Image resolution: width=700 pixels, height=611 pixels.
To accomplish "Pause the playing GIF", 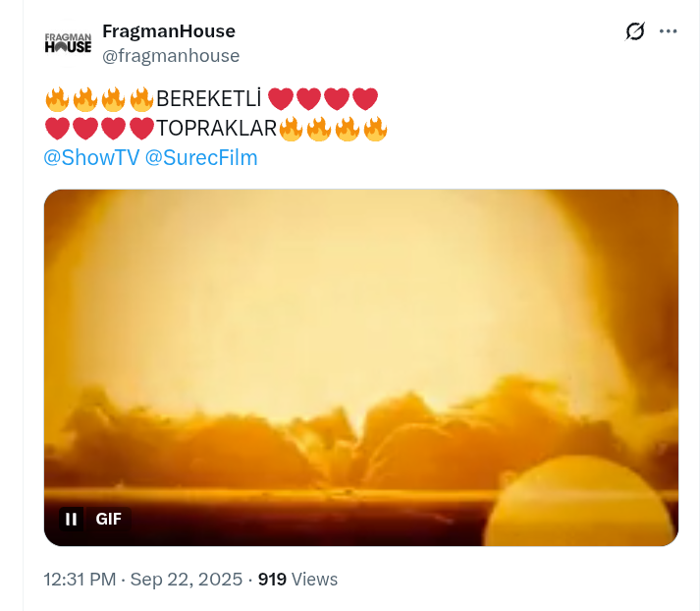I will (x=71, y=519).
